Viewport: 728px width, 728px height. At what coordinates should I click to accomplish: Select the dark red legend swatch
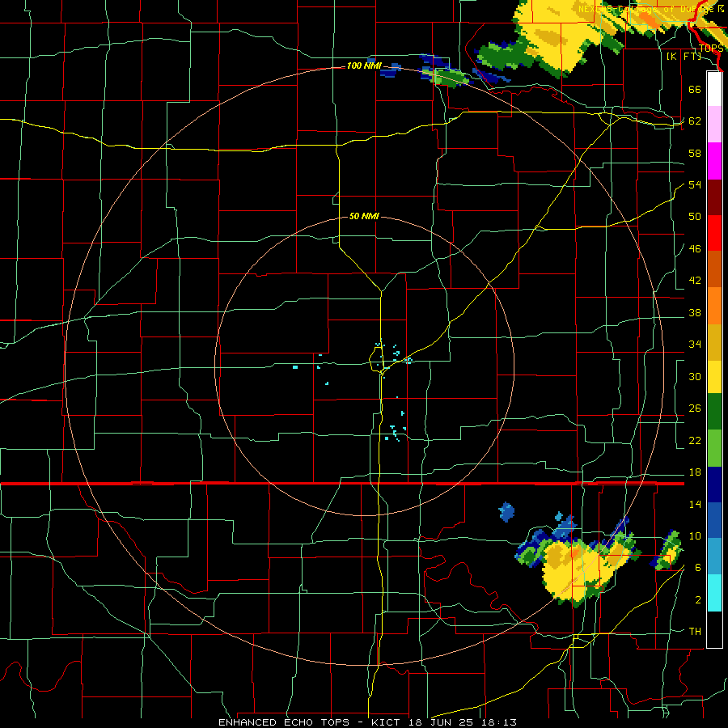[714, 197]
